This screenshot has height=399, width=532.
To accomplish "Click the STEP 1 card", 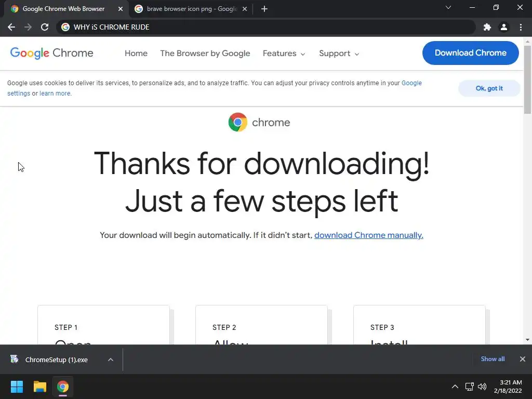I will point(103,325).
